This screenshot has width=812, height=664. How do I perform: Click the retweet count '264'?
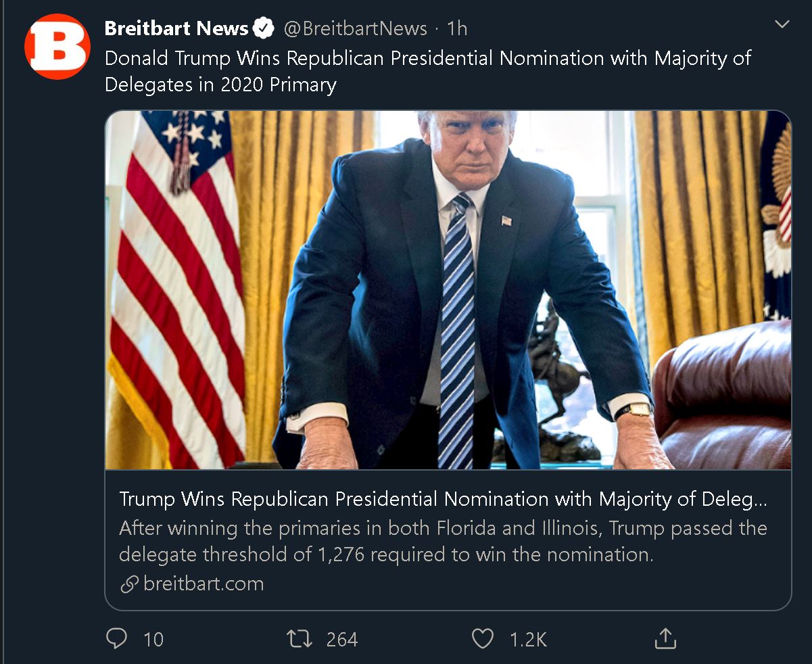tap(341, 639)
